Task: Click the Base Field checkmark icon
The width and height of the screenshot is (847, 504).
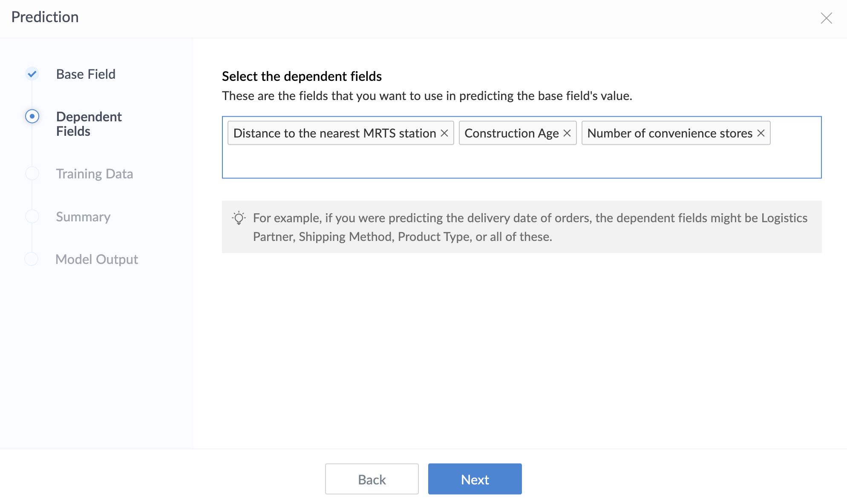Action: pyautogui.click(x=32, y=74)
